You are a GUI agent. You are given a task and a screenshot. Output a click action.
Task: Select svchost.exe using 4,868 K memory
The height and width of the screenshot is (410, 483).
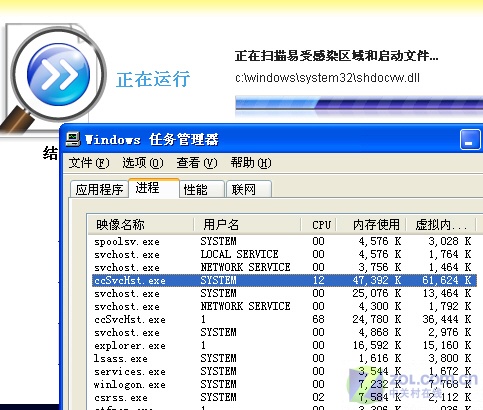[x=284, y=332]
